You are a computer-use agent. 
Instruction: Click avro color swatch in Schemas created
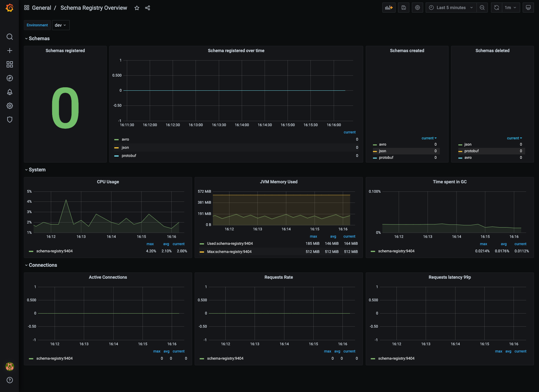coord(375,145)
